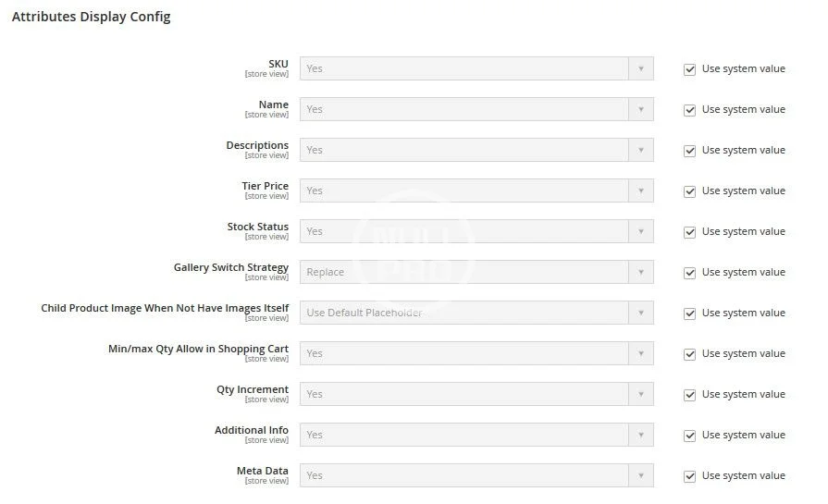Screen dimensions: 828x504
Task: Uncheck Use system value for Name
Action: 689,110
